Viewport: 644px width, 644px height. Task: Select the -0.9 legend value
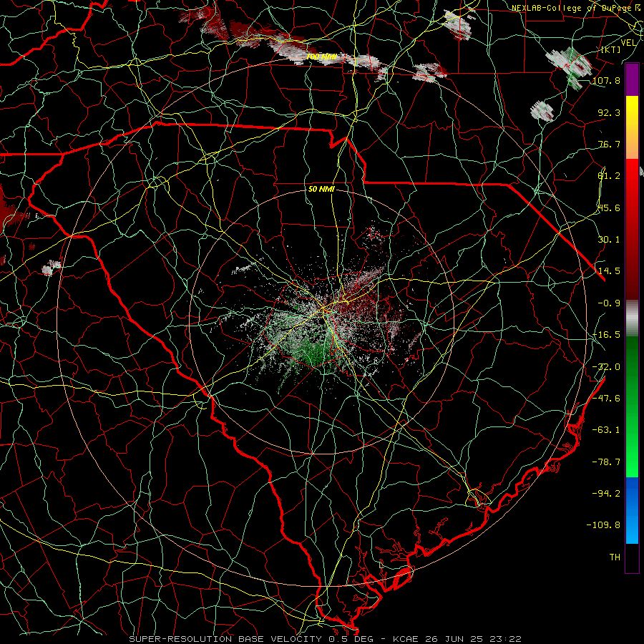pos(609,303)
